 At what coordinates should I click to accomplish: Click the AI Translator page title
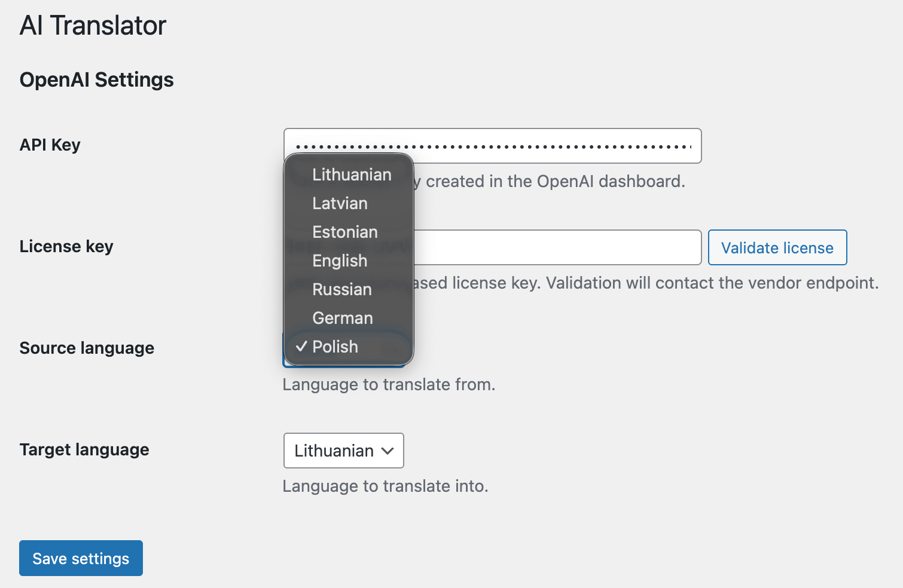click(93, 26)
